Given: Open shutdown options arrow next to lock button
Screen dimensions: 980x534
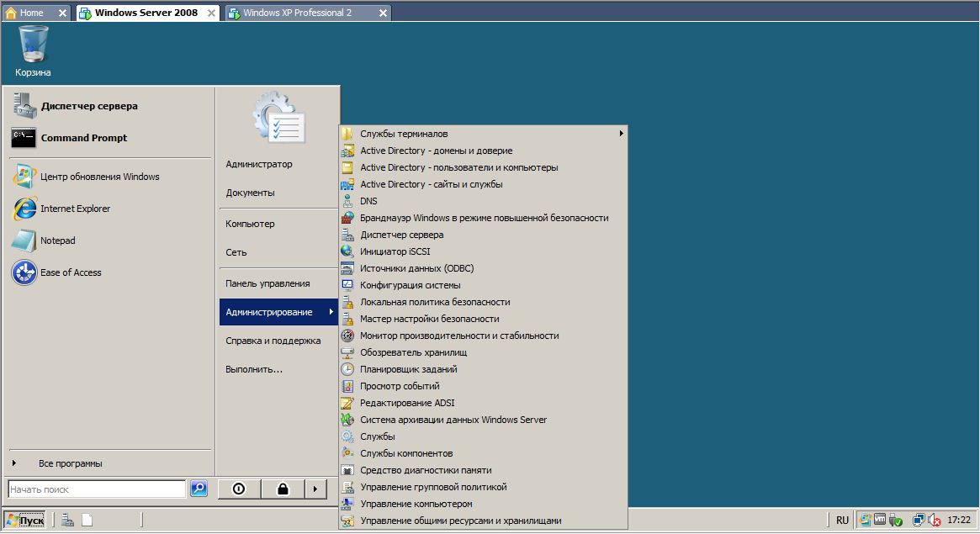Looking at the screenshot, I should coord(315,489).
